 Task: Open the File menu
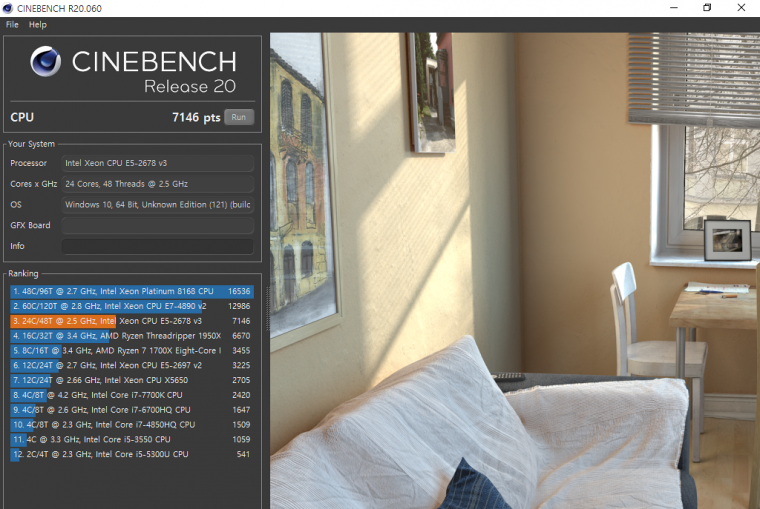pyautogui.click(x=12, y=25)
